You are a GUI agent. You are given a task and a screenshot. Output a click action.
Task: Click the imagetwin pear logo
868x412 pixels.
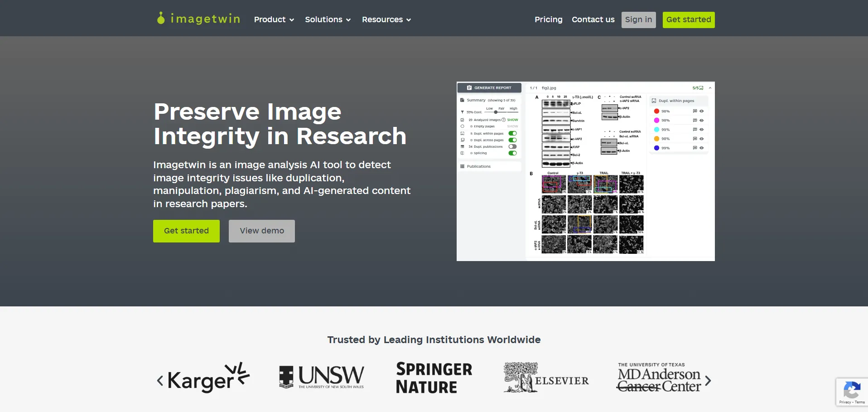[161, 18]
